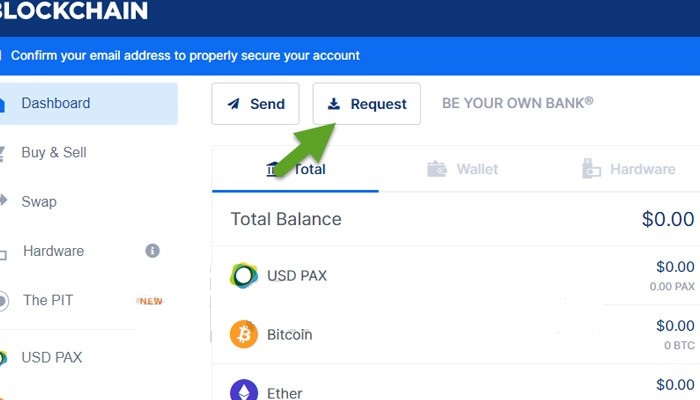Click the orange Bitcoin logo icon
700x400 pixels.
coord(244,334)
